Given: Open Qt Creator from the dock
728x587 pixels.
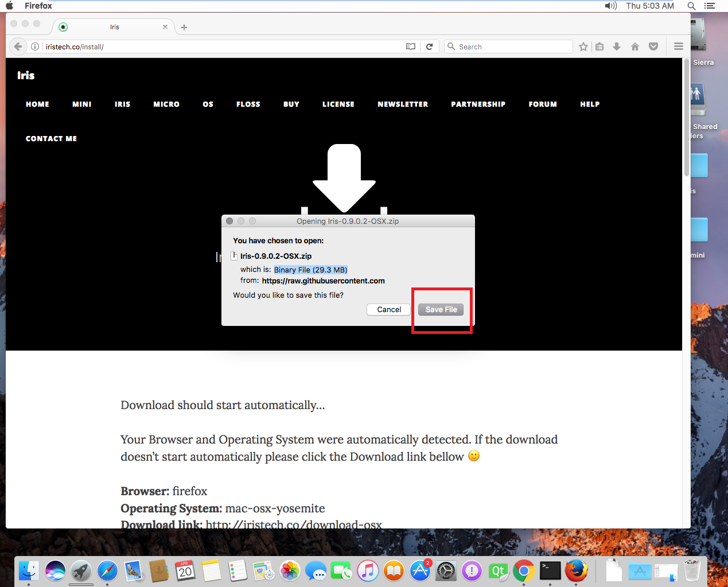Looking at the screenshot, I should click(498, 571).
